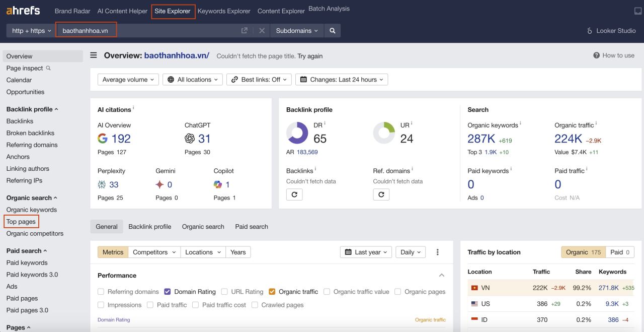Enable the Referring domains checkbox
The height and width of the screenshot is (332, 644).
101,292
